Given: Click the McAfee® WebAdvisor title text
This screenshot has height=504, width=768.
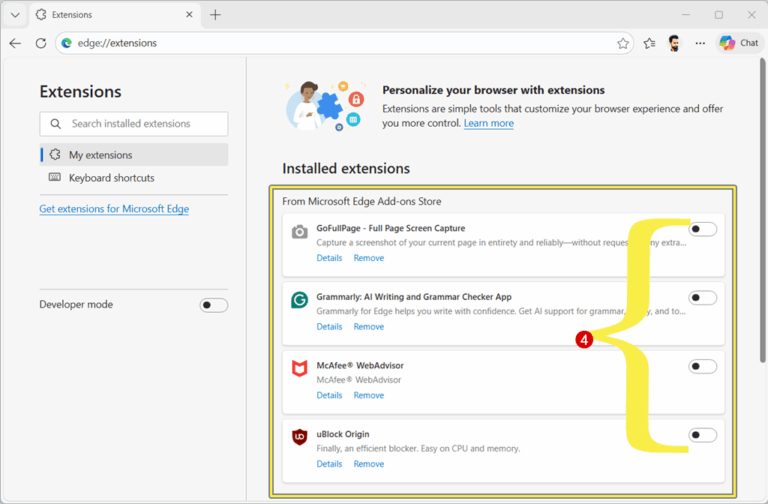Looking at the screenshot, I should [360, 365].
